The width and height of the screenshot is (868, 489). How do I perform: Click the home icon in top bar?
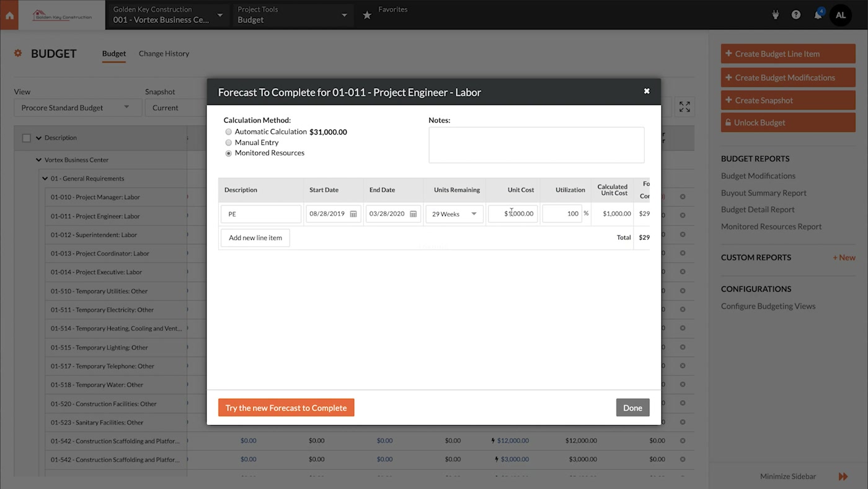(9, 16)
